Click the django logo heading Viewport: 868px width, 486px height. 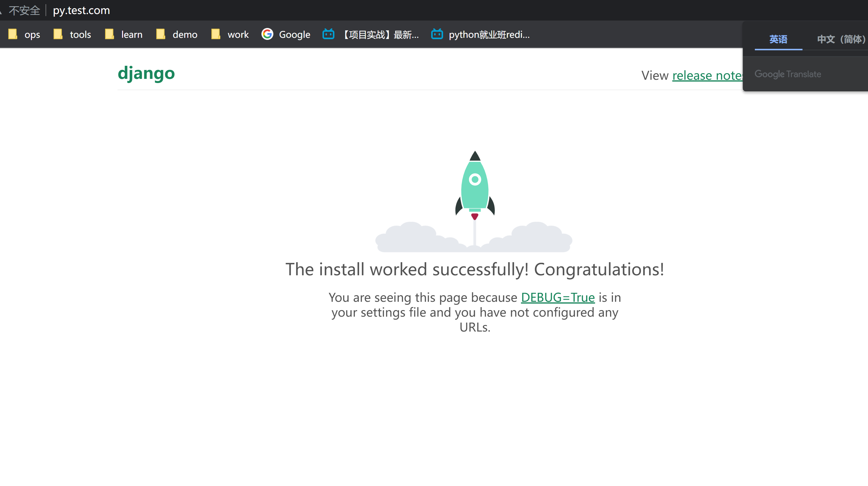(146, 73)
